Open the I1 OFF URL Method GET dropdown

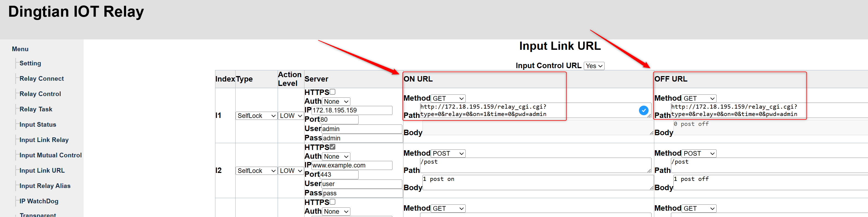click(699, 98)
